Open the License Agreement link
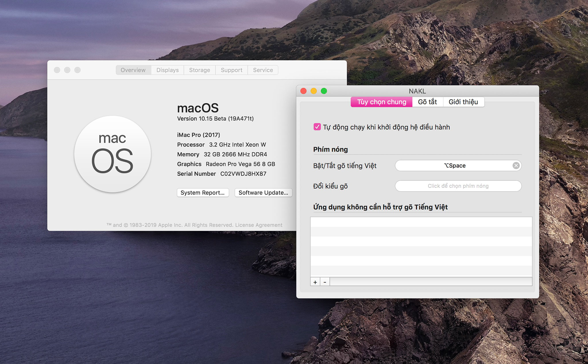 259,225
